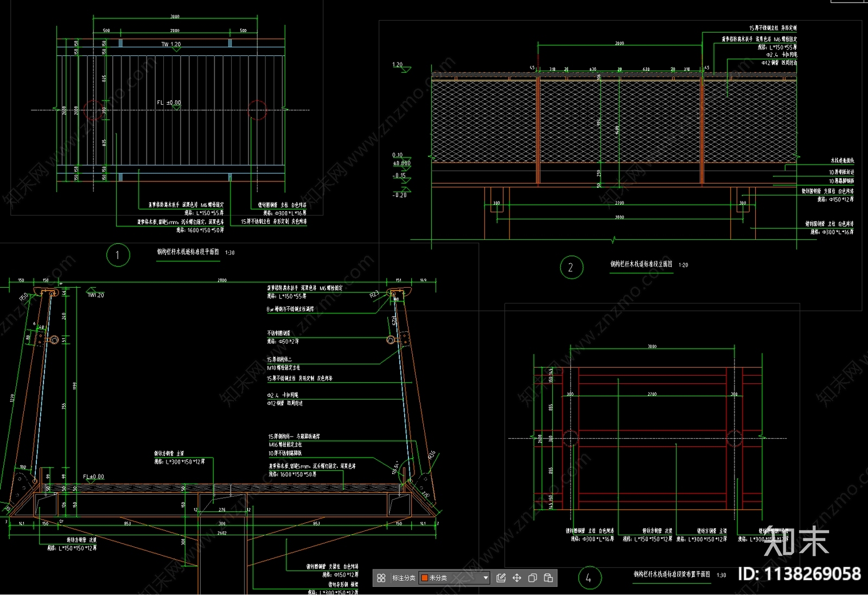Click the paste clipboard icon
This screenshot has width=868, height=595.
[548, 578]
